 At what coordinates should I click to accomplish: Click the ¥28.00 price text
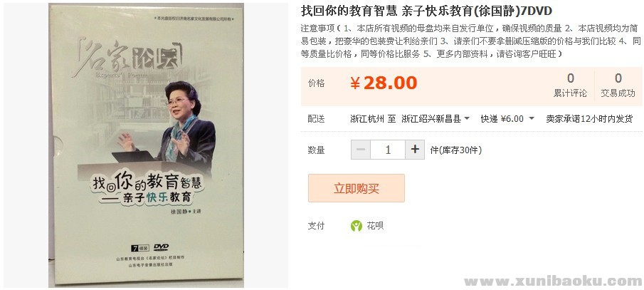[x=383, y=83]
